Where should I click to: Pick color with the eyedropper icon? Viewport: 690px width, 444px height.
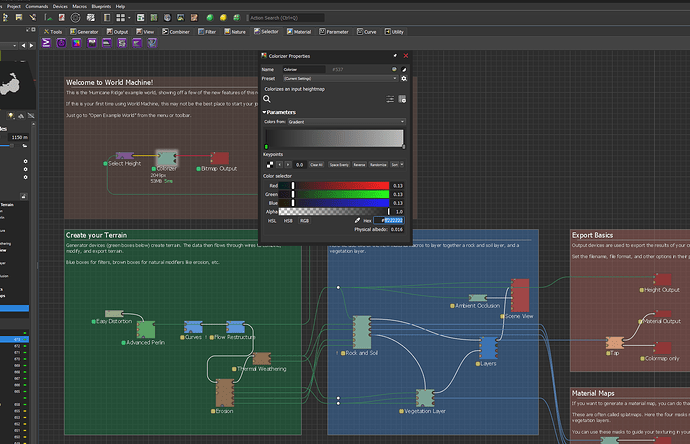(357, 220)
